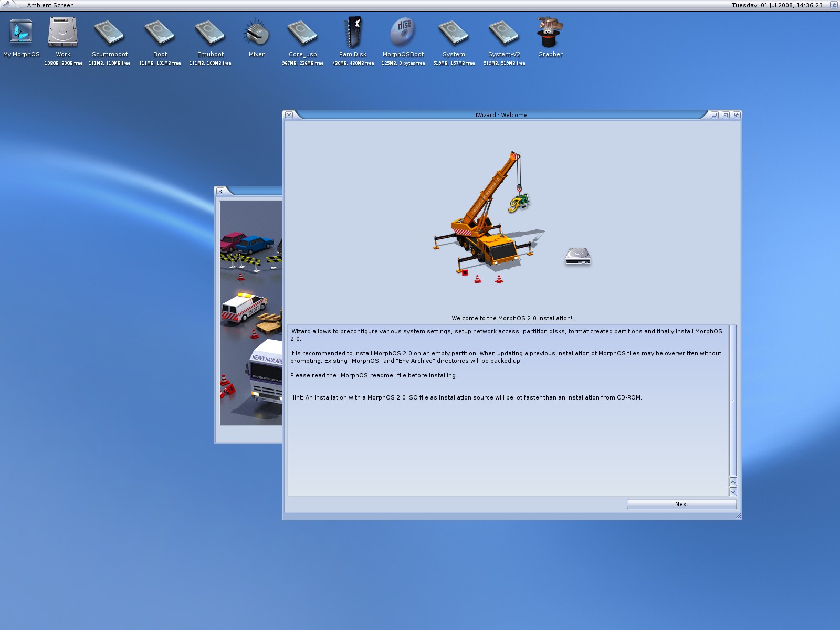Click the date and time display
840x630 pixels.
coord(777,5)
